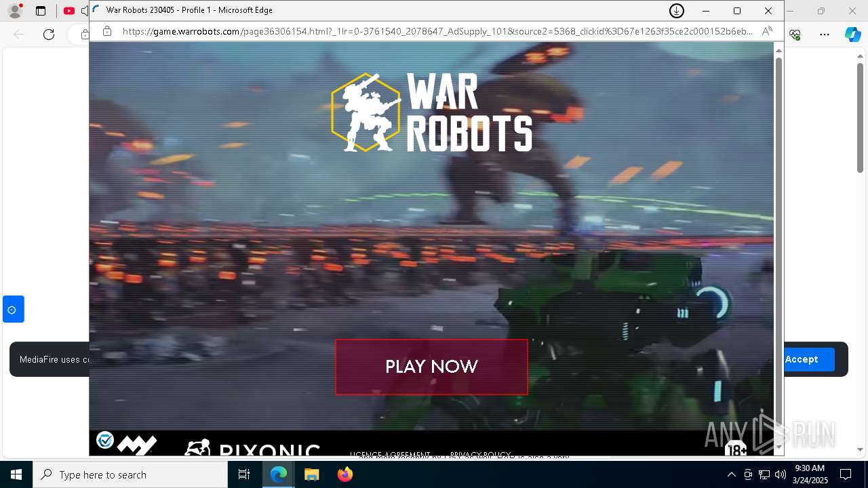Open the profile avatar in background Edge window
Viewport: 868px width, 488px height.
(x=14, y=11)
